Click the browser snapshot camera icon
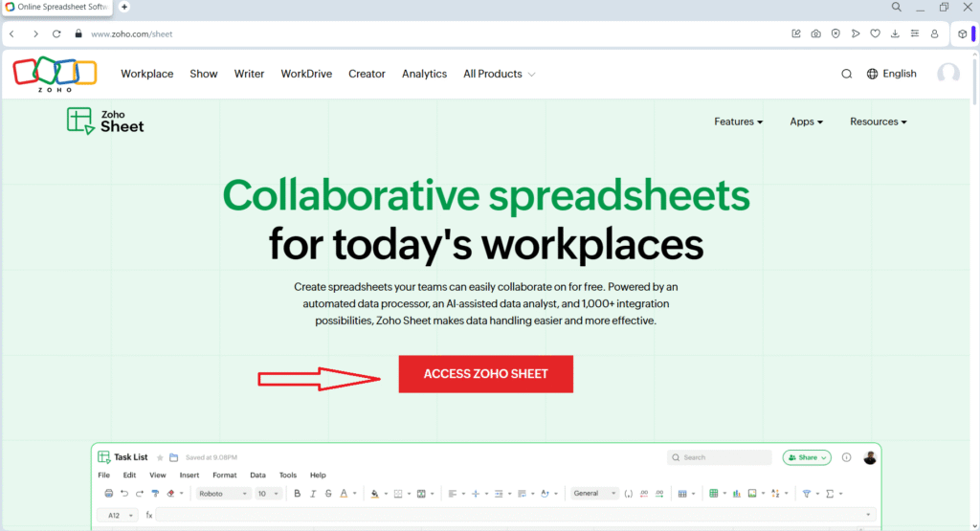 tap(815, 33)
